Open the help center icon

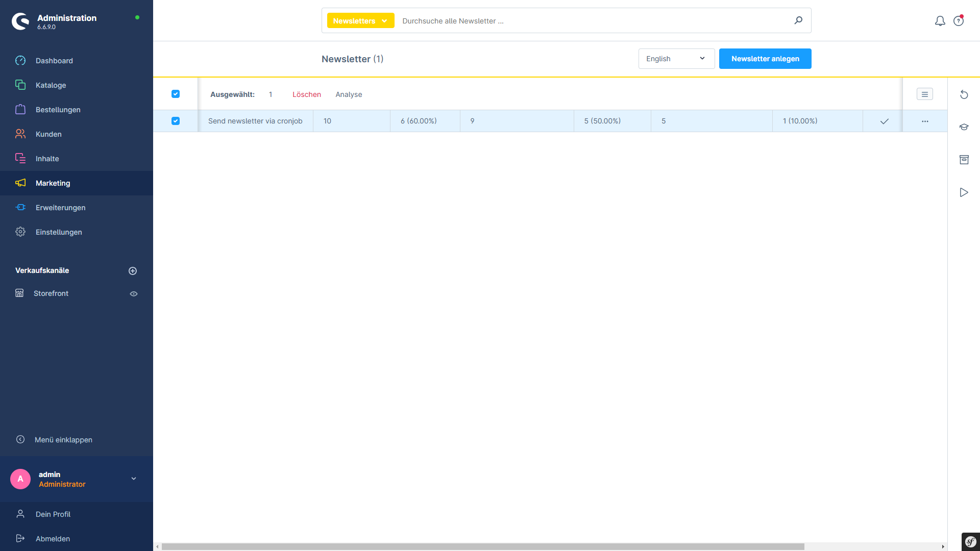[x=959, y=21]
